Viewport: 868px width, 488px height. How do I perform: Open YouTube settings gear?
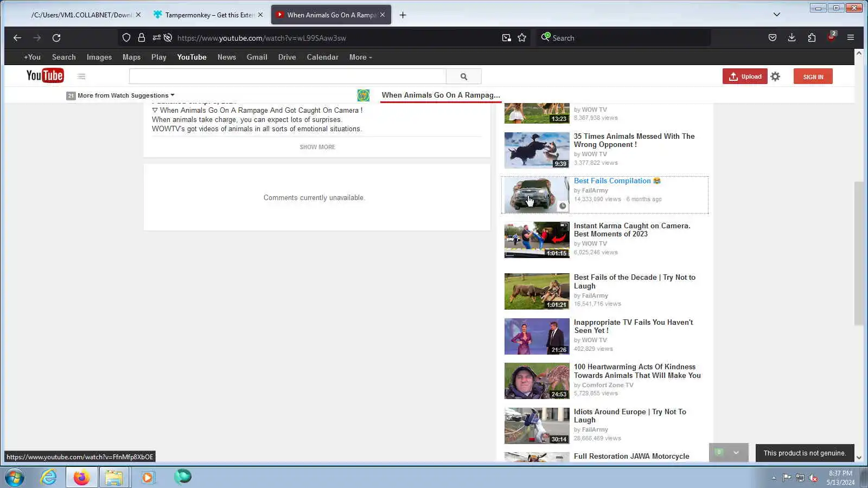pyautogui.click(x=776, y=76)
